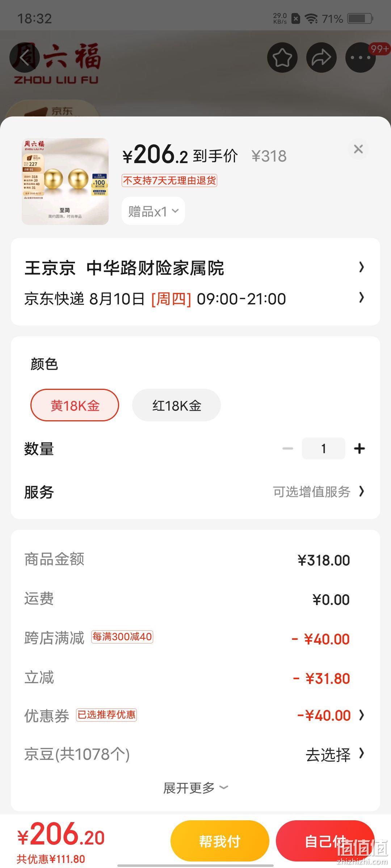Image resolution: width=391 pixels, height=868 pixels.
Task: Open delivery time 京东快递 8月10日
Action: point(195,299)
